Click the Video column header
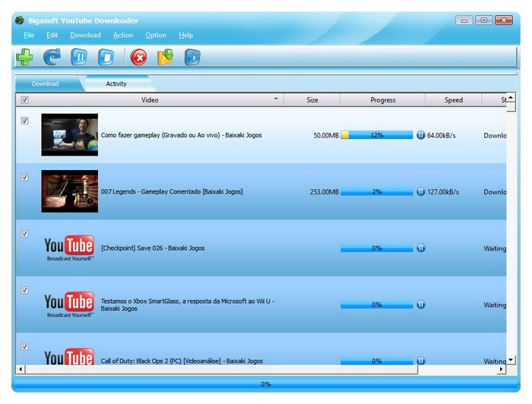 [x=150, y=100]
